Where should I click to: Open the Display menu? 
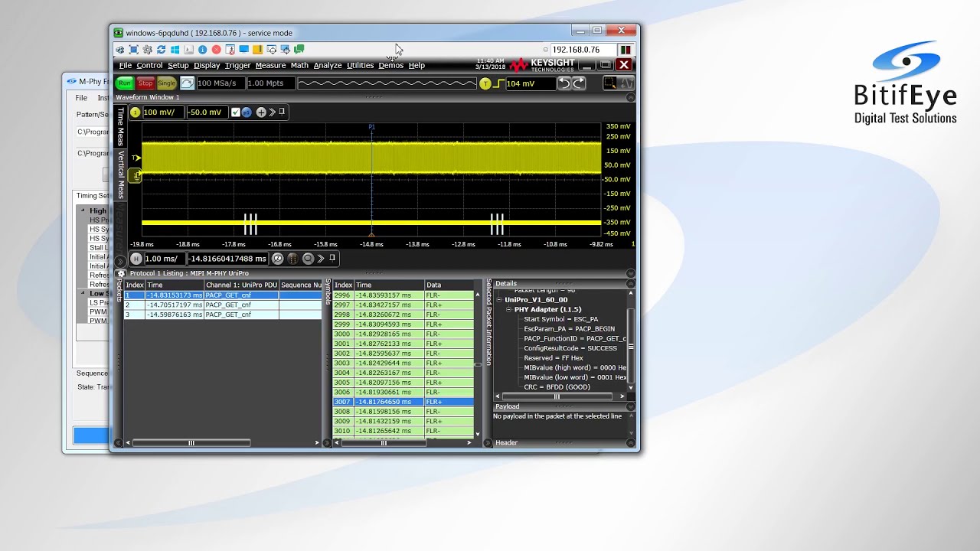pyautogui.click(x=207, y=65)
